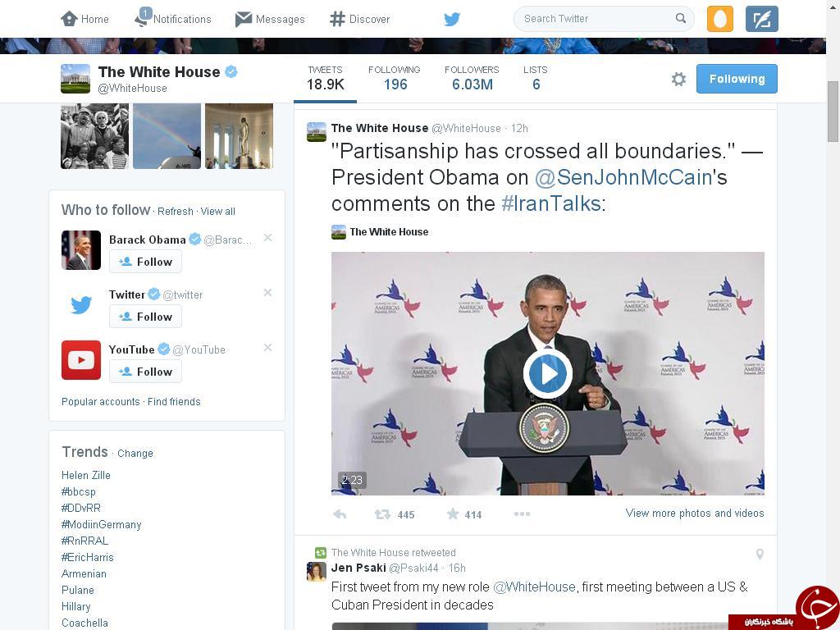
Task: View the Following 196 list
Action: tap(395, 79)
